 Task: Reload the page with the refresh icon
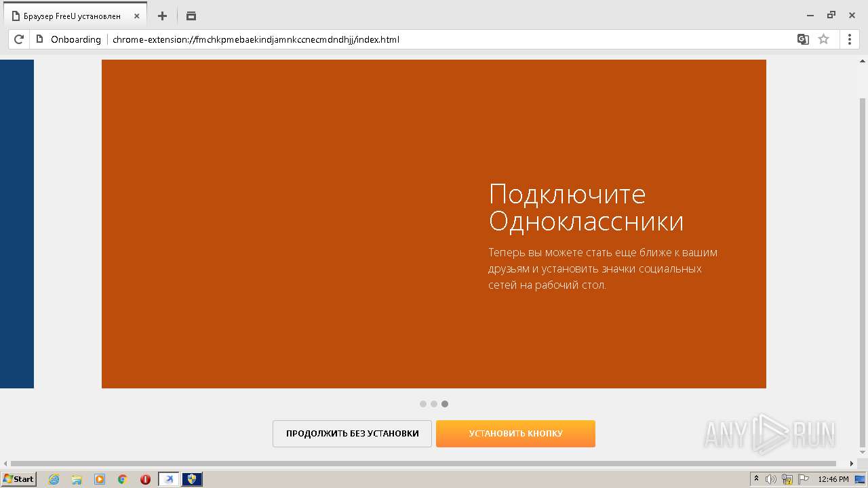[x=19, y=39]
